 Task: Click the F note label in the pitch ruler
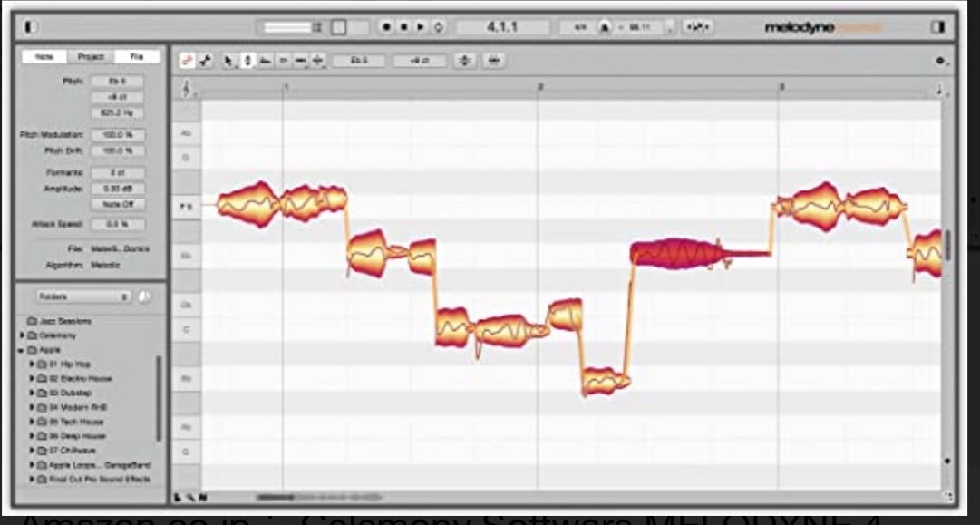point(186,206)
